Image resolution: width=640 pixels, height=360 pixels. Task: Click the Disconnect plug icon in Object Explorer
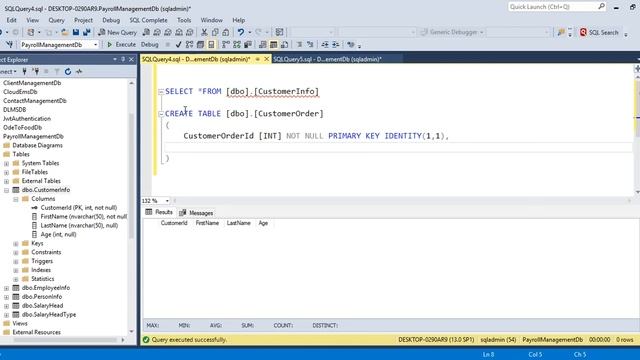pos(36,71)
